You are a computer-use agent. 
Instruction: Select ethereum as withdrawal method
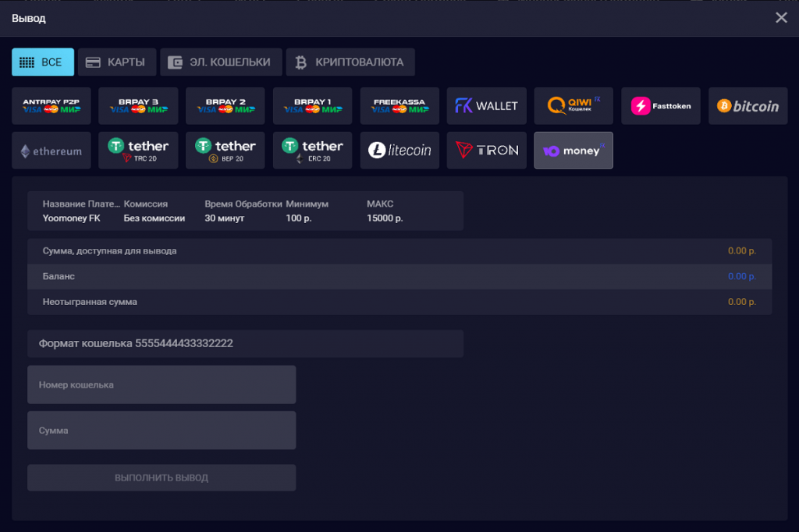click(x=51, y=151)
